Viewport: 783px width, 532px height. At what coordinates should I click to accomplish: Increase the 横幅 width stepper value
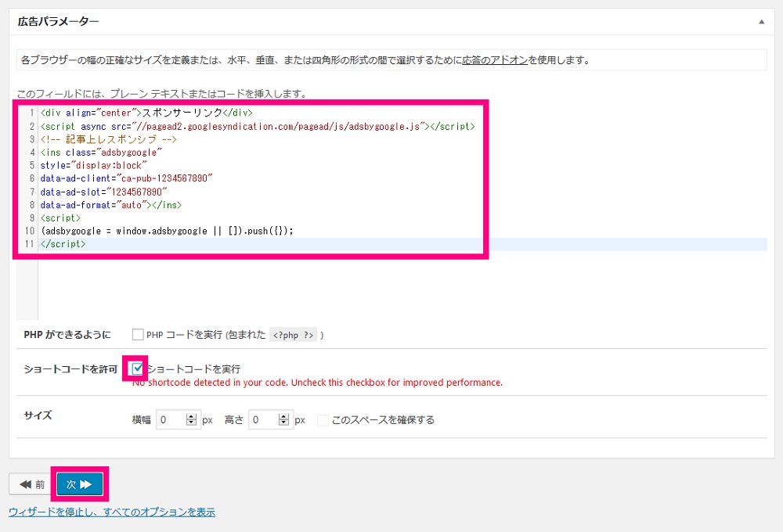(191, 417)
